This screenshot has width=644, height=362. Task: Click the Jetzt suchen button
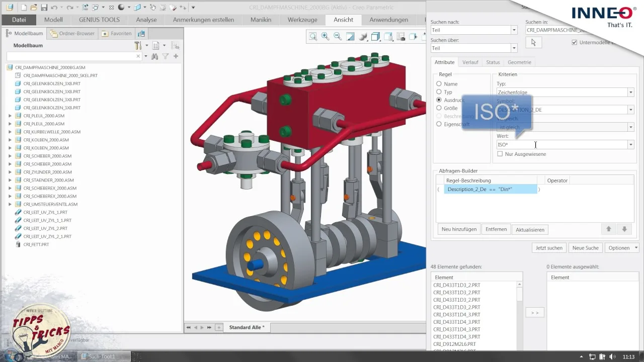[549, 248]
